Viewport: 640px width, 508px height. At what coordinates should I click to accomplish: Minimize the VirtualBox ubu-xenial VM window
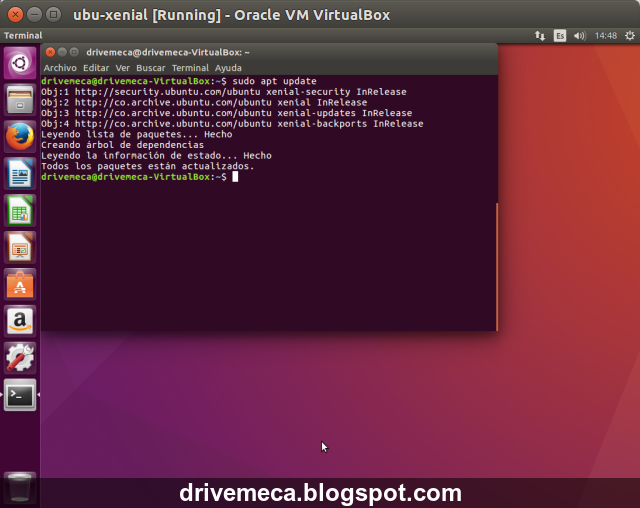(34, 15)
